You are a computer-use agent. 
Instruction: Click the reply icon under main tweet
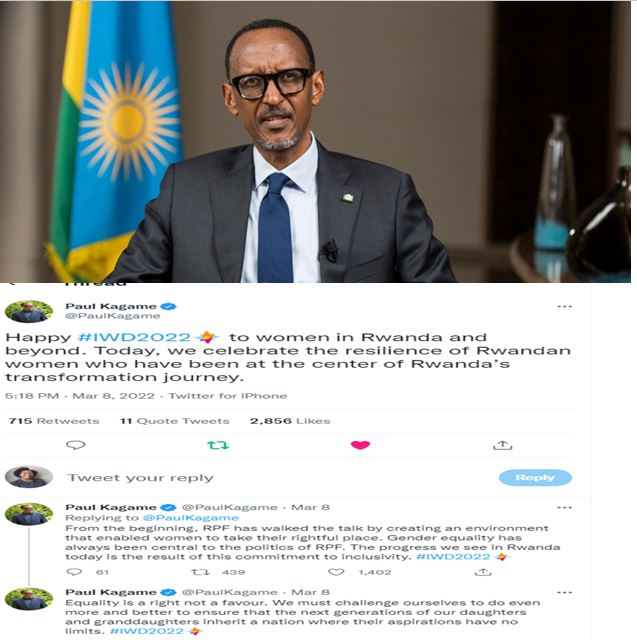[x=76, y=445]
